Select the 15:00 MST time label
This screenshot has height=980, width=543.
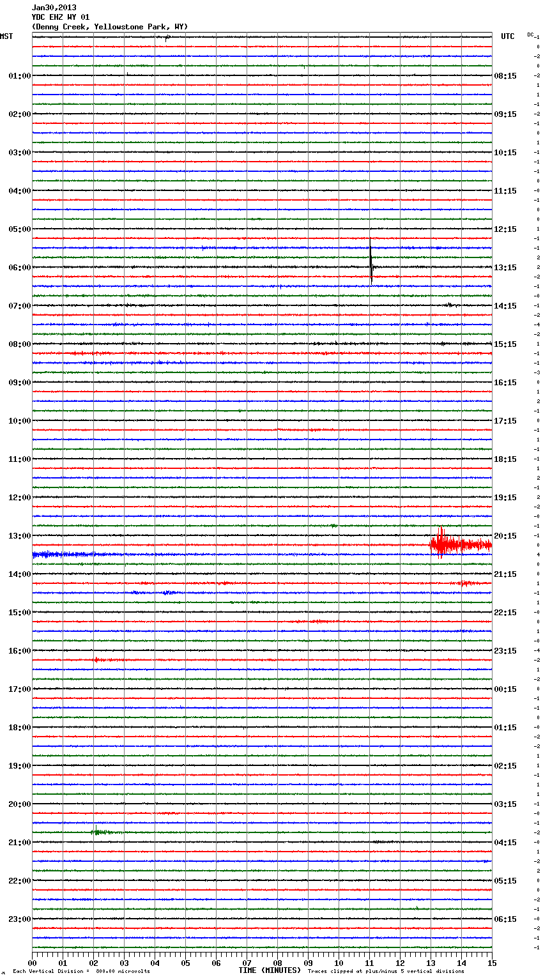(20, 613)
